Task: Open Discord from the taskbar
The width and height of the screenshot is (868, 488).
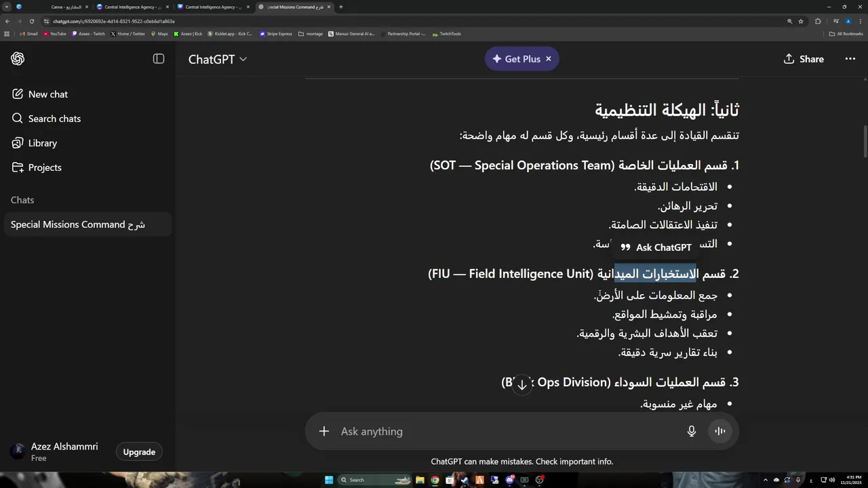Action: (x=509, y=480)
